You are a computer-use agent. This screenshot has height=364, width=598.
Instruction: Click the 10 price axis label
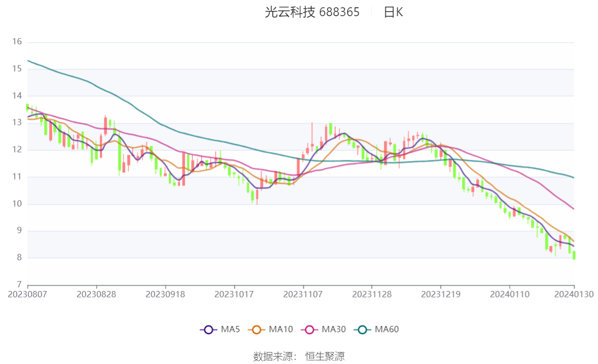(17, 204)
